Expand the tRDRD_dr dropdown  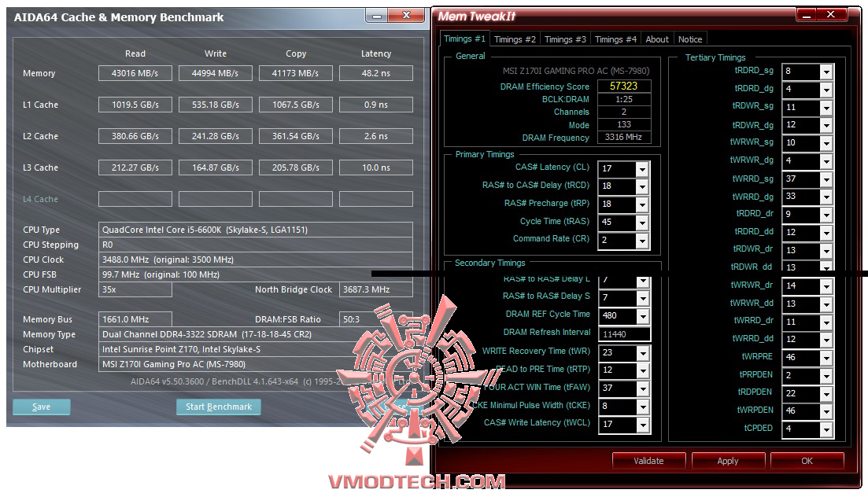826,215
